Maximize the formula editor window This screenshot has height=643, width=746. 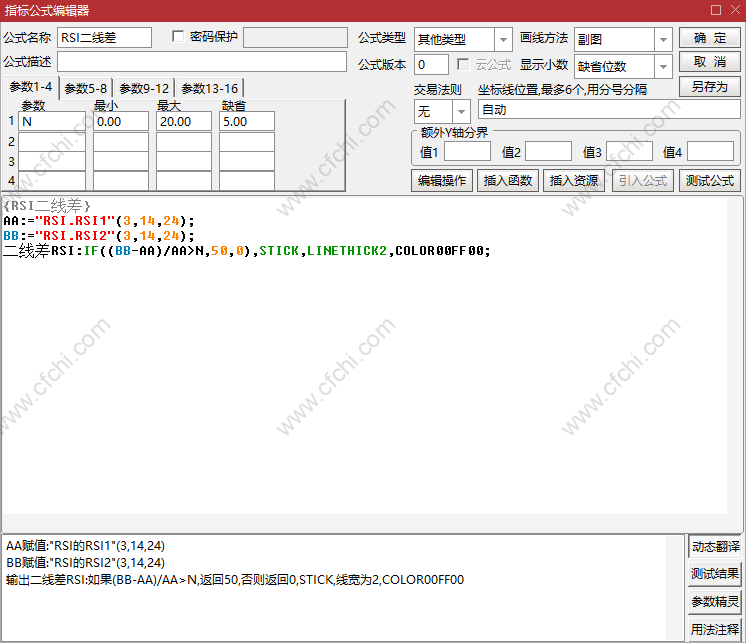[x=714, y=10]
